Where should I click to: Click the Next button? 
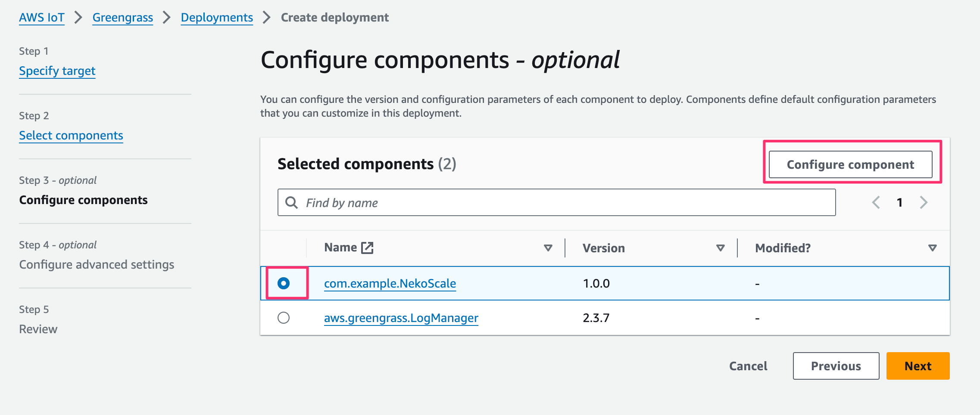click(x=918, y=366)
